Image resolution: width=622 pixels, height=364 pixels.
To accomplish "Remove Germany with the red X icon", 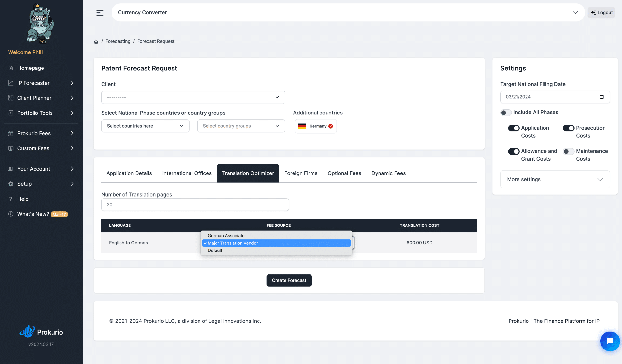I will (x=331, y=126).
